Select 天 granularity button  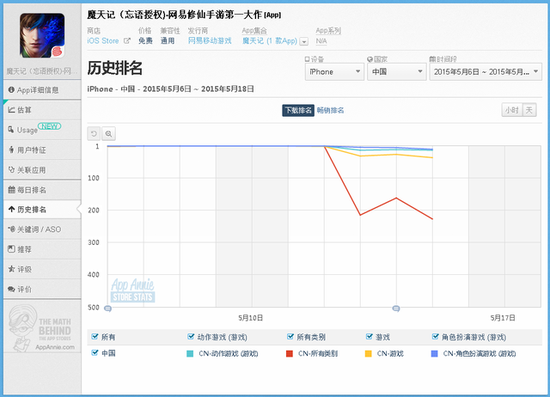529,110
